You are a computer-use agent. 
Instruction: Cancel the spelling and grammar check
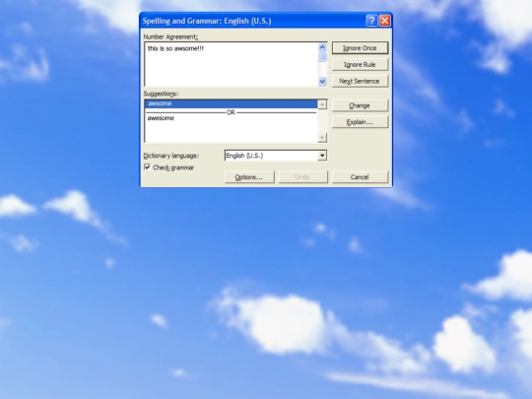[360, 177]
